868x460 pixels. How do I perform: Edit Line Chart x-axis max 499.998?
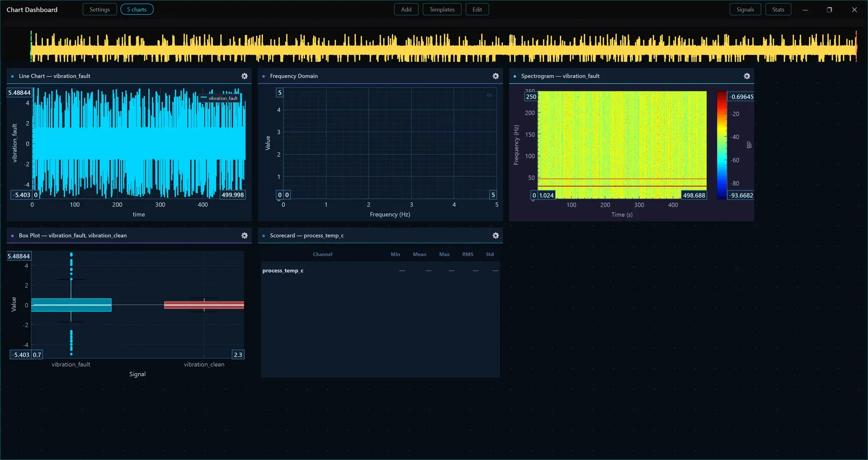233,195
